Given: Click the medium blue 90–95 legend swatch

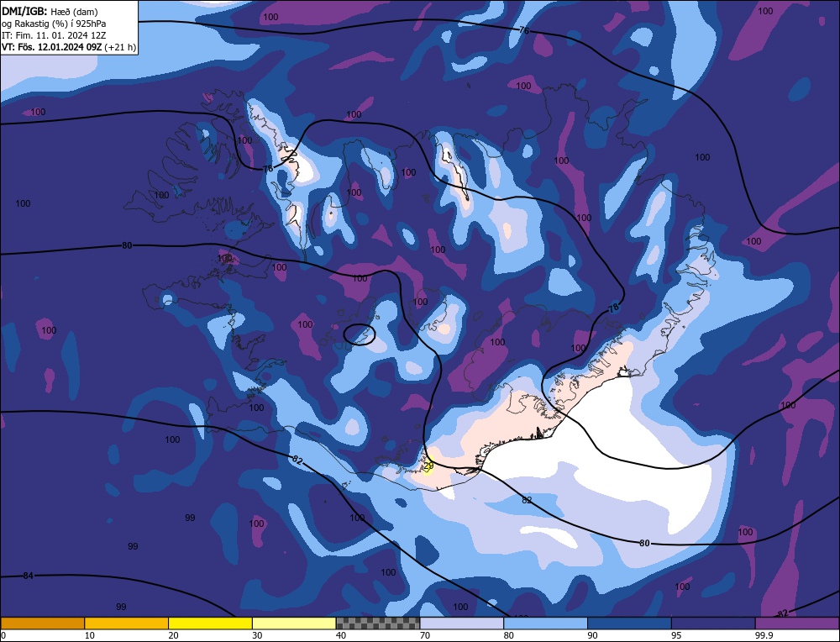Looking at the screenshot, I should click(629, 624).
